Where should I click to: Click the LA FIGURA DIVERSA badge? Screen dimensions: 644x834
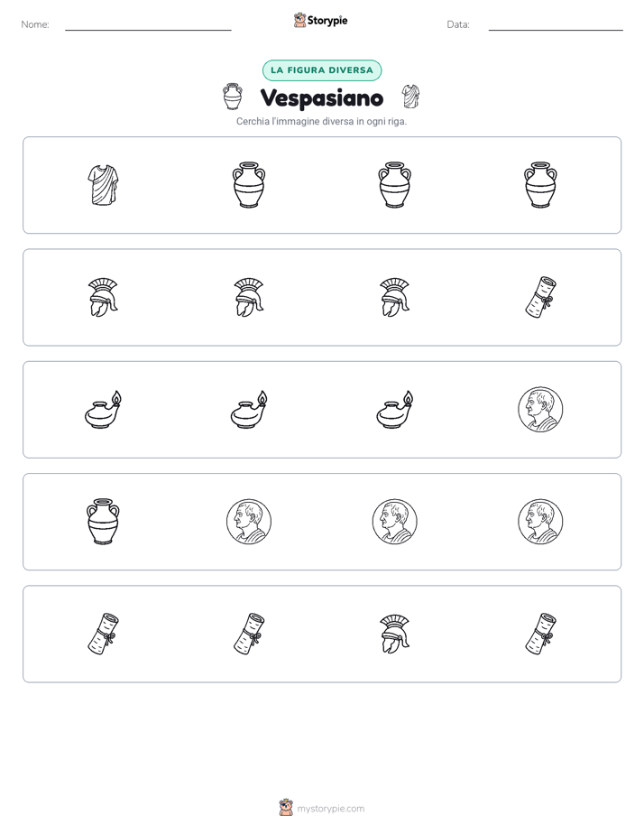pyautogui.click(x=322, y=70)
